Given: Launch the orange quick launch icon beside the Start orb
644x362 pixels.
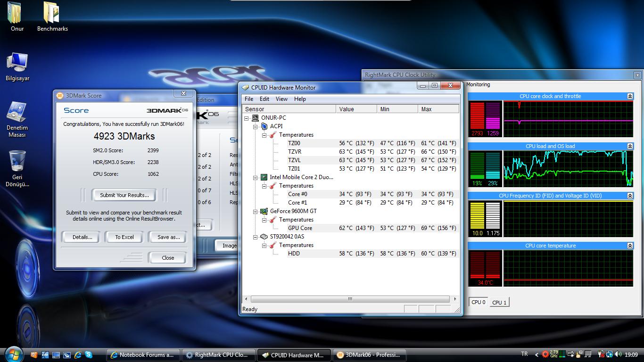Looking at the screenshot, I should 34,355.
